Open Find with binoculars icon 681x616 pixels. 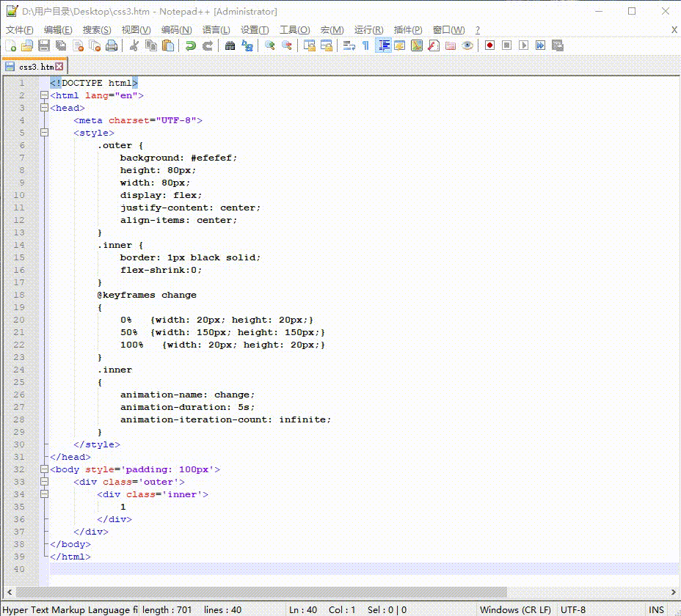tap(230, 45)
